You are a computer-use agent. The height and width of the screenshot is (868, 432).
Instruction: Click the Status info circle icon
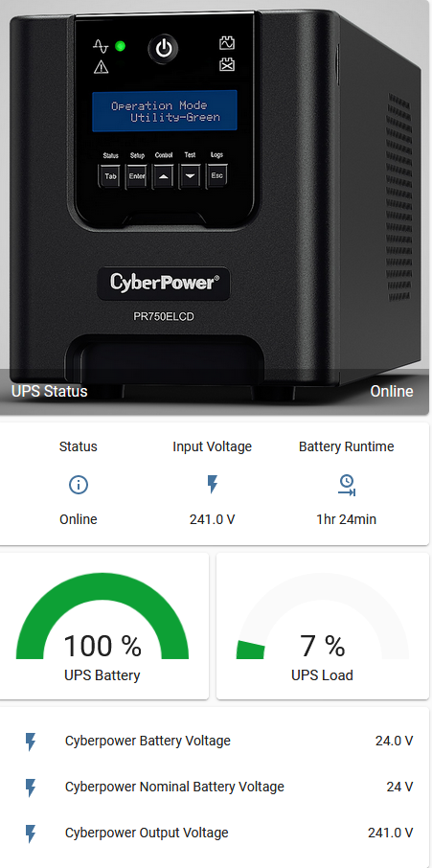(x=78, y=485)
